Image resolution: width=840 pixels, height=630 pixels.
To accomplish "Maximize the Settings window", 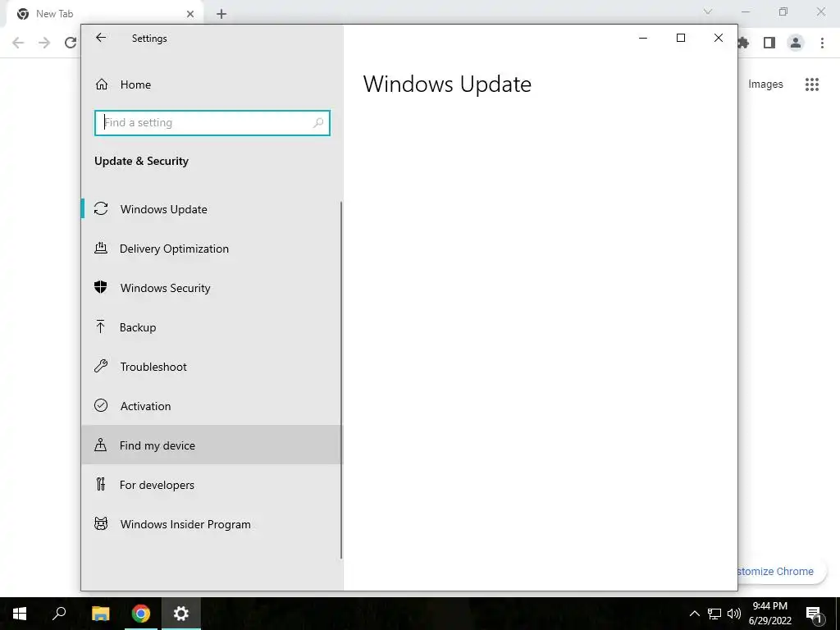I will click(681, 38).
